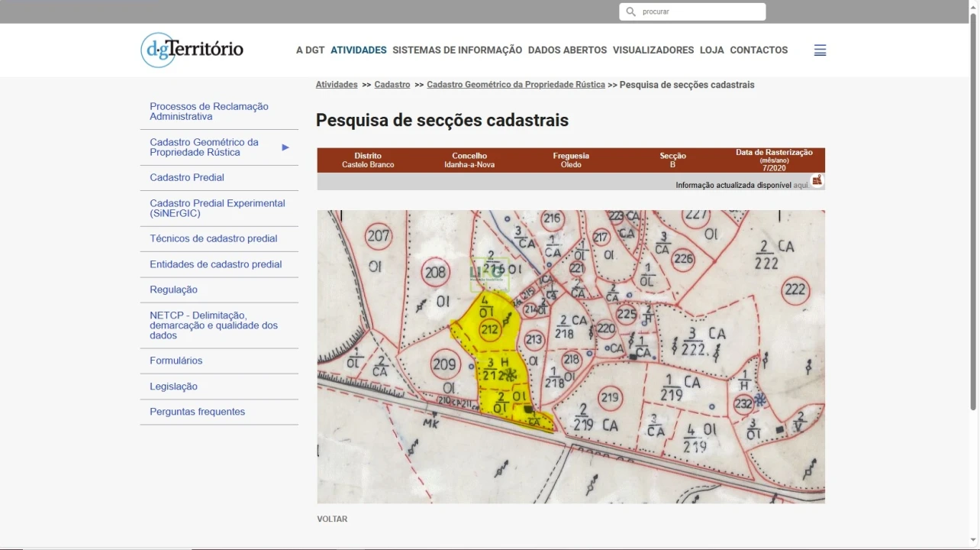This screenshot has width=980, height=550.
Task: Open the ATIVIDADES menu
Action: click(x=358, y=50)
